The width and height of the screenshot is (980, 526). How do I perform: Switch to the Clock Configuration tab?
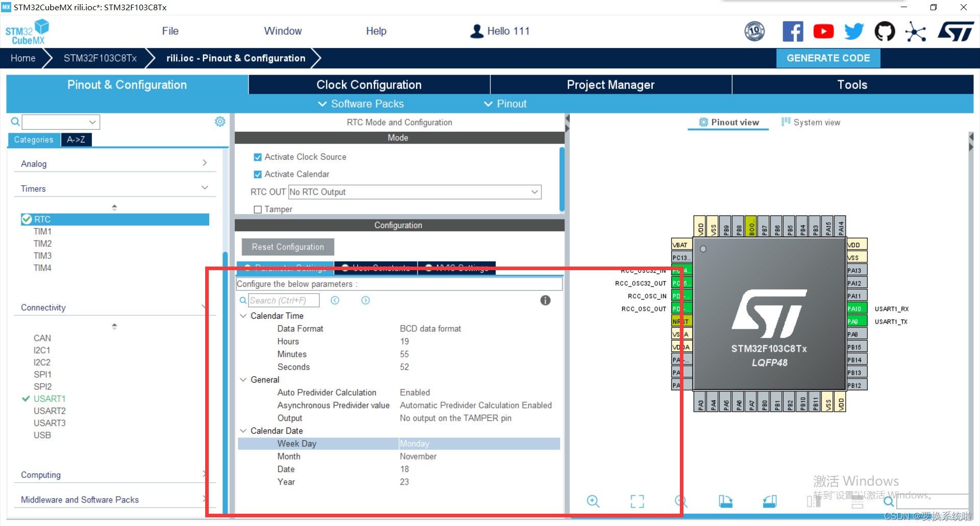(x=369, y=85)
